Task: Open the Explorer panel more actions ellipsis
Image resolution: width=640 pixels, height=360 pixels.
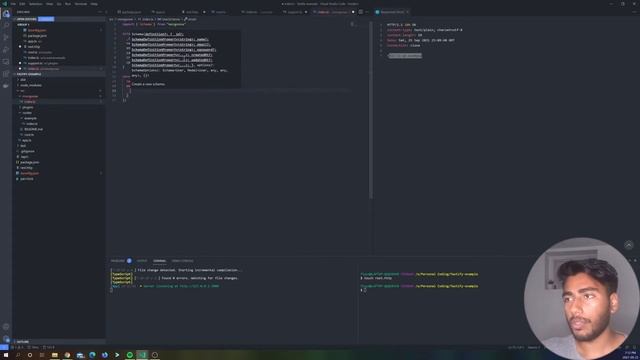Action: coord(100,12)
